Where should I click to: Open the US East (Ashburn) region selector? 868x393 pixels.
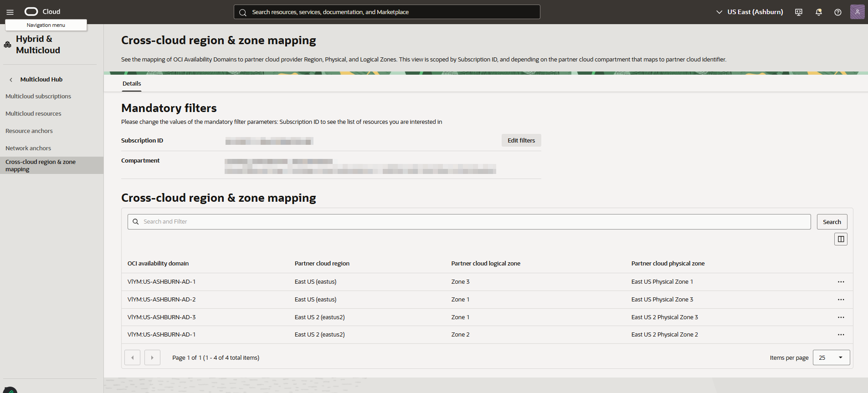[x=750, y=12]
